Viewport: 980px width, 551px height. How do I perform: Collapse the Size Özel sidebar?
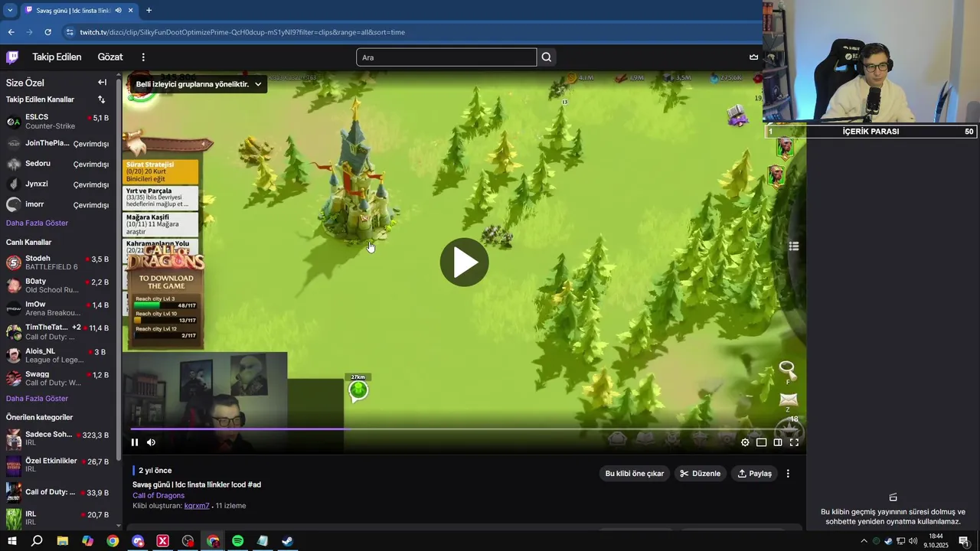click(102, 83)
